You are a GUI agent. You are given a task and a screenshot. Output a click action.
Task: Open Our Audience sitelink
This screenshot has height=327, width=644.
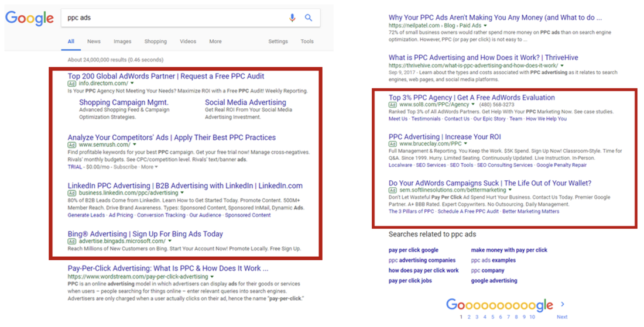tap(205, 215)
